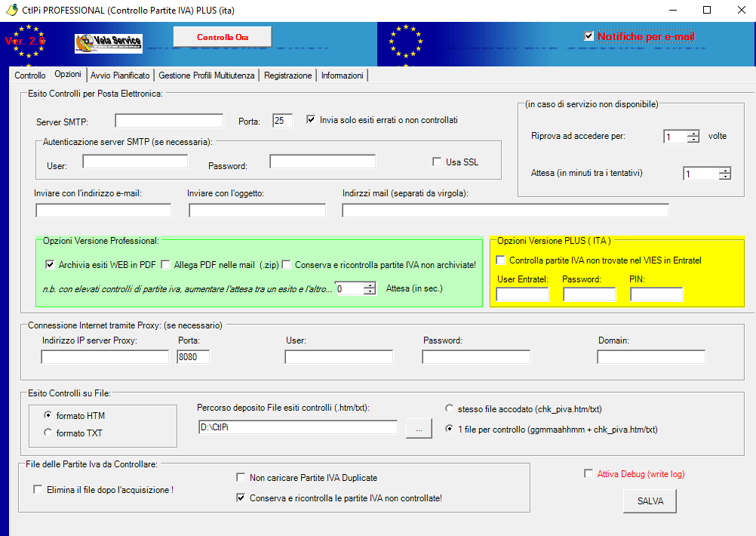The height and width of the screenshot is (536, 756).
Task: Uncheck Invia solo esiti errati o non controllati
Action: pos(311,119)
